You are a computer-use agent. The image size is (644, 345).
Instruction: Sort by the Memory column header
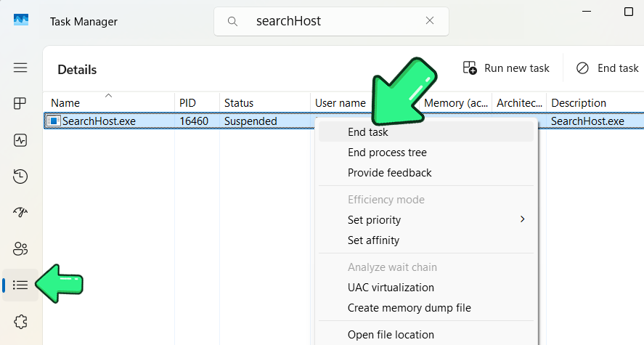pyautogui.click(x=456, y=102)
